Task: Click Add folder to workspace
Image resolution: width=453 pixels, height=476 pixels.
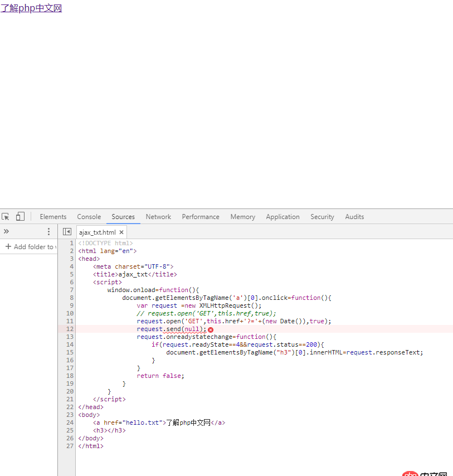Action: click(x=30, y=247)
